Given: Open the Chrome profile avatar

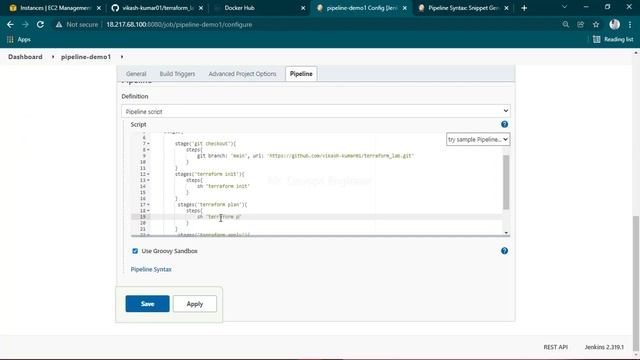Looking at the screenshot, I should click(x=614, y=24).
